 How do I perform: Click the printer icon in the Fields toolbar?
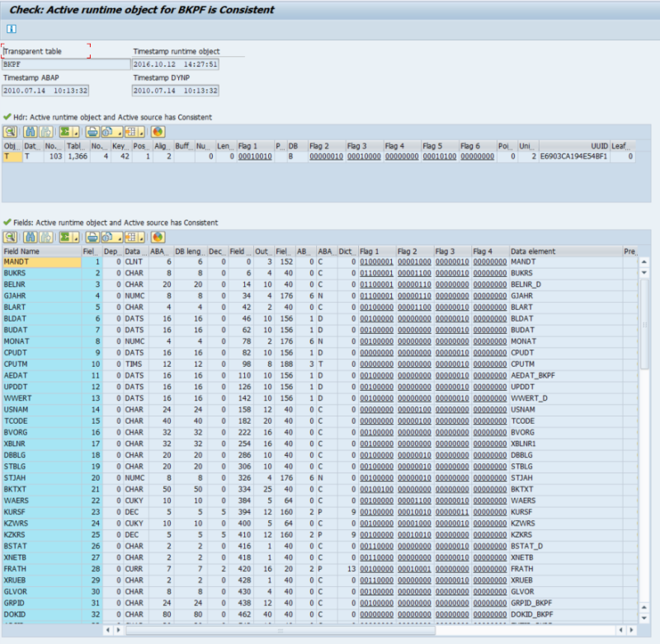click(x=91, y=237)
